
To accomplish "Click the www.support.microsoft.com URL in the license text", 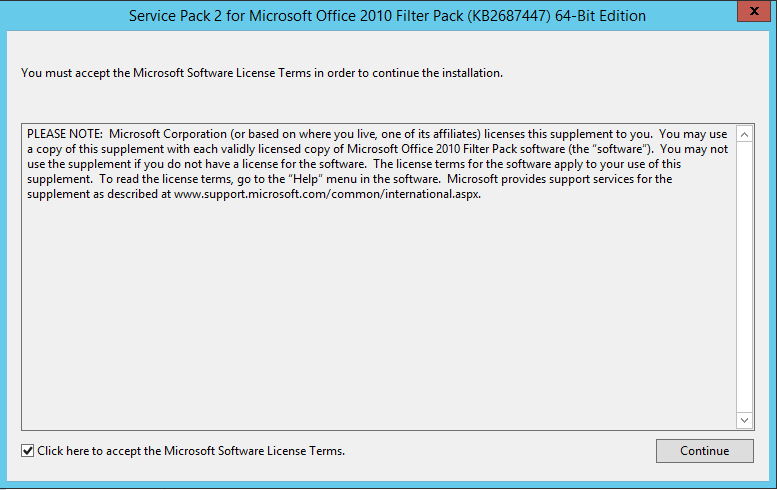I will (327, 194).
